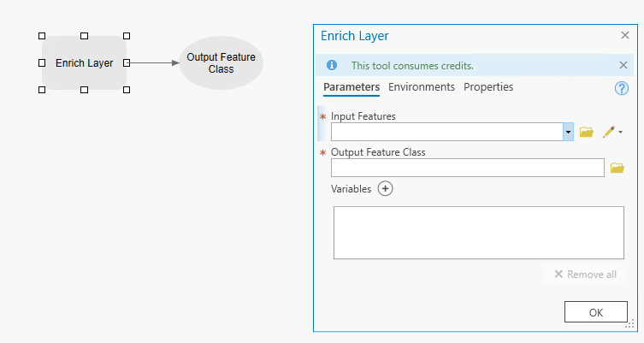Switch to the Environments tab
The image size is (644, 343).
point(422,87)
